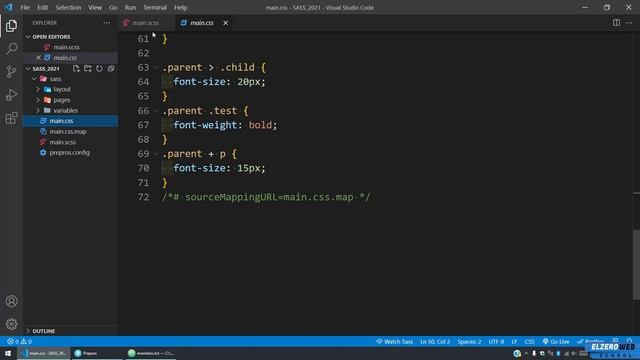Image resolution: width=640 pixels, height=360 pixels.
Task: Collapse the SASS_2021 folder section
Action: click(x=28, y=69)
